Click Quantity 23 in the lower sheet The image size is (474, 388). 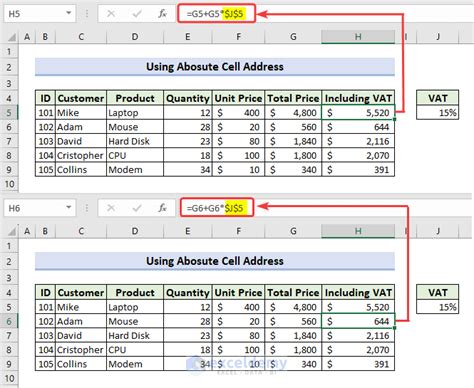click(x=188, y=336)
